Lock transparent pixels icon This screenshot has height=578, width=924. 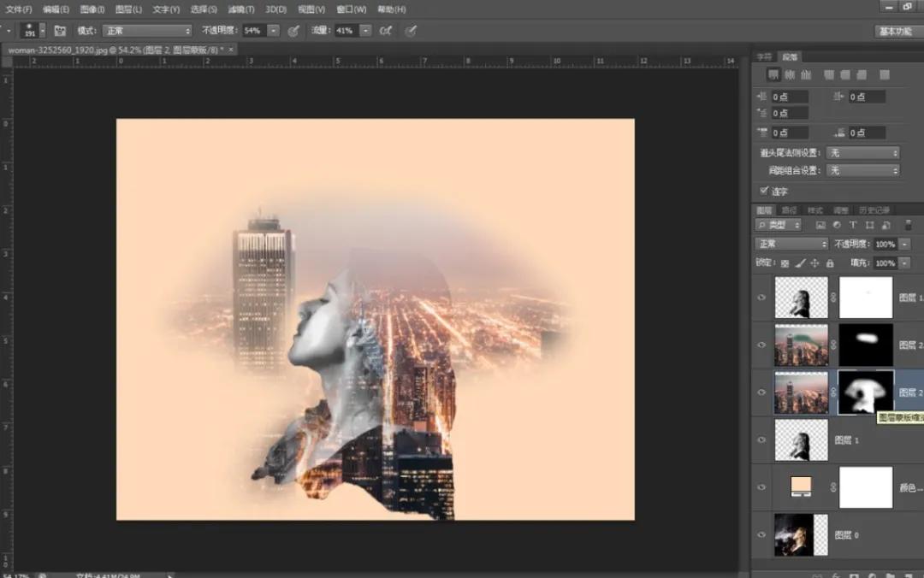click(785, 263)
